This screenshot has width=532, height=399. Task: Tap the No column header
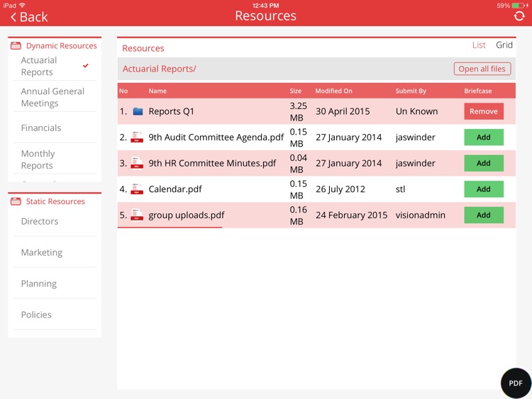click(x=123, y=91)
